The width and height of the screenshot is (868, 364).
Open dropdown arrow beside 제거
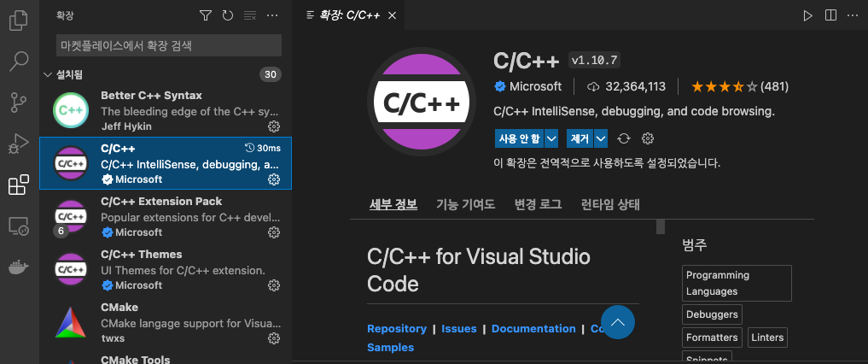(601, 138)
